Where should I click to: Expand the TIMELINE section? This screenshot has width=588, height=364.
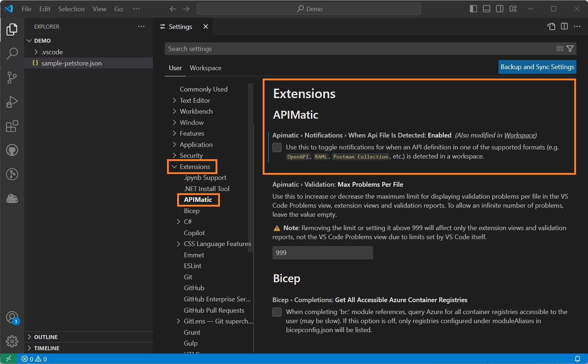[30, 348]
